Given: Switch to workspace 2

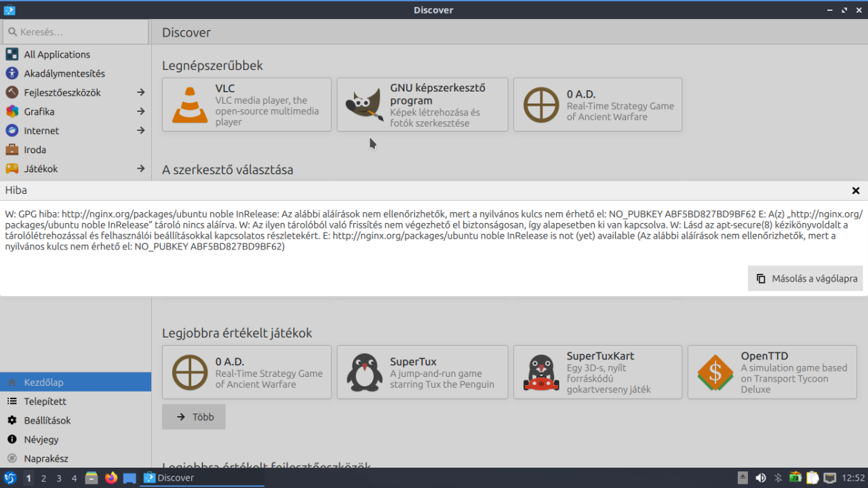Looking at the screenshot, I should click(x=43, y=478).
